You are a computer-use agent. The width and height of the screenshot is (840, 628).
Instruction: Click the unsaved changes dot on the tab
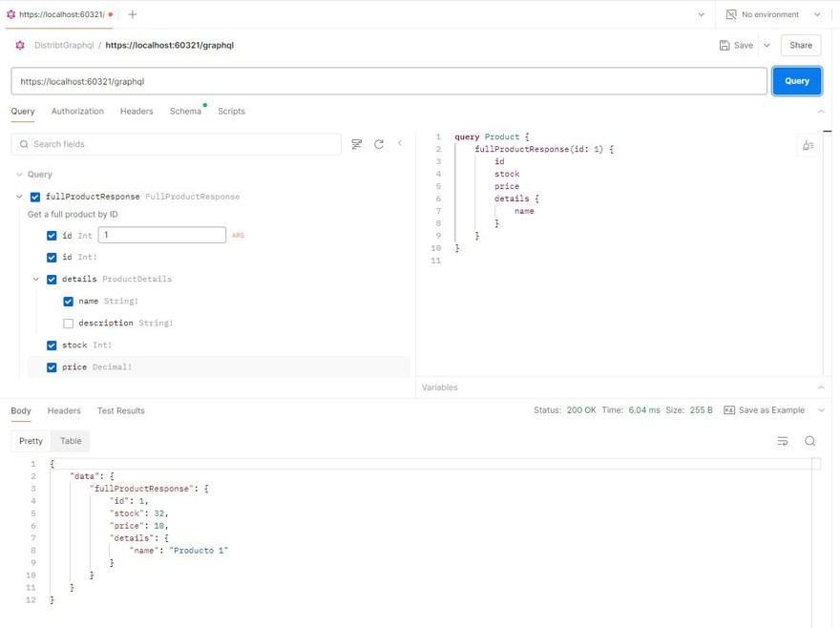111,14
